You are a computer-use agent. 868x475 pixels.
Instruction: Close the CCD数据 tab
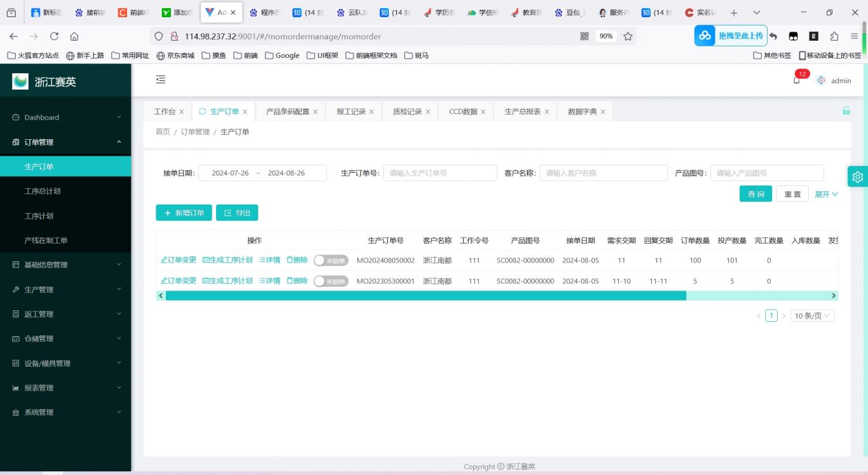coord(483,112)
